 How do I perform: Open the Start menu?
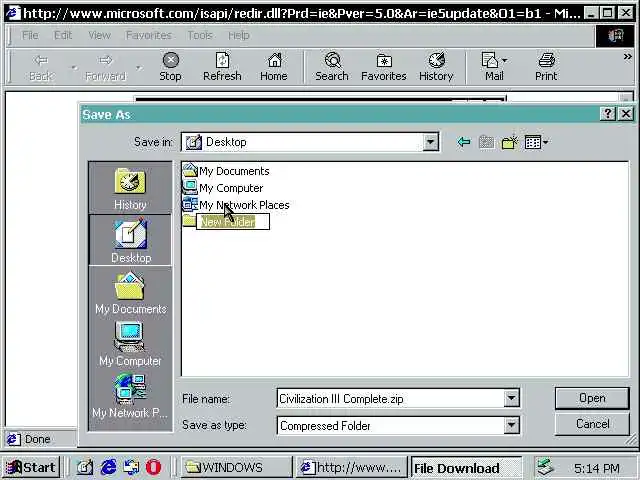(x=31, y=467)
